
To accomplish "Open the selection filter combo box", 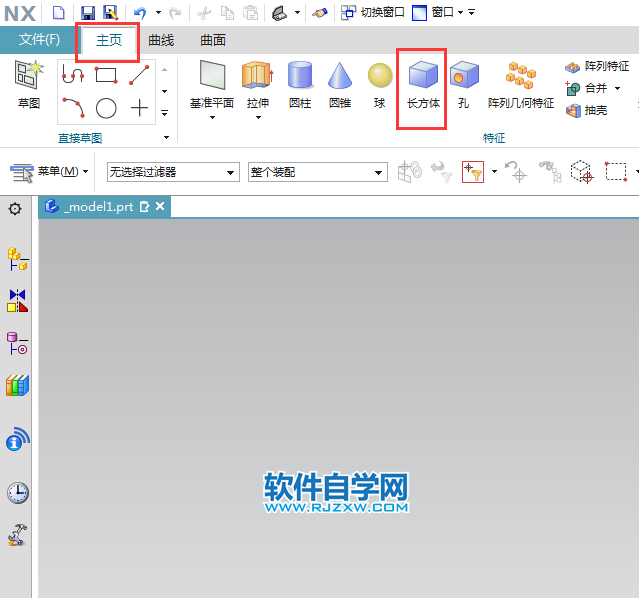I will coord(173,172).
